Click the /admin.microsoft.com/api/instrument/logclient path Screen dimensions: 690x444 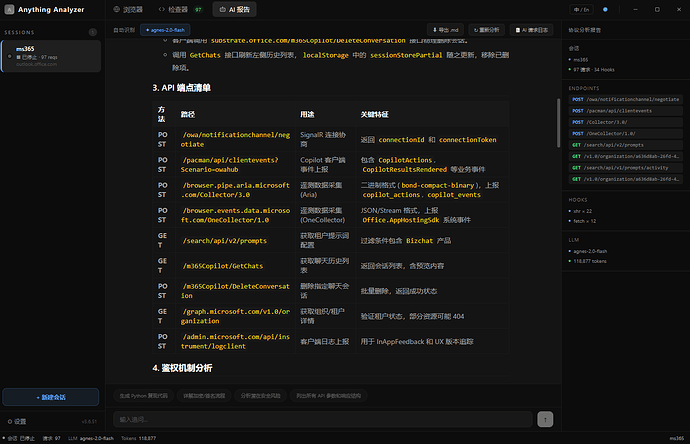pyautogui.click(x=235, y=341)
